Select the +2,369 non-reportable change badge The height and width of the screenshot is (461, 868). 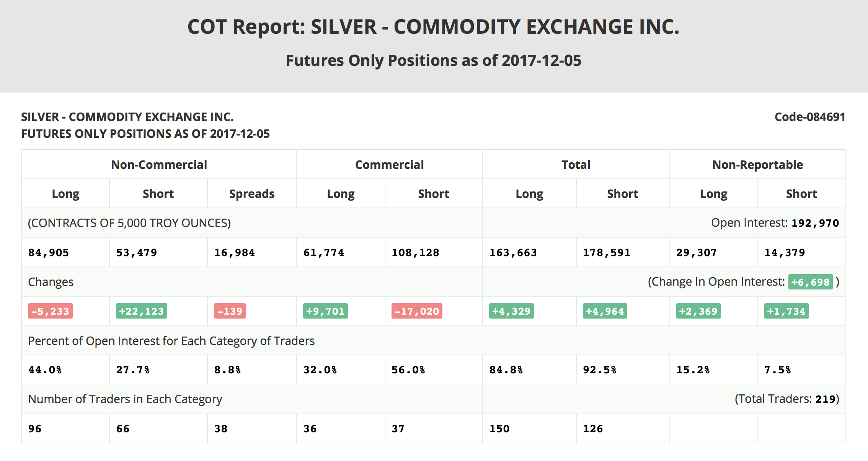[x=698, y=311]
